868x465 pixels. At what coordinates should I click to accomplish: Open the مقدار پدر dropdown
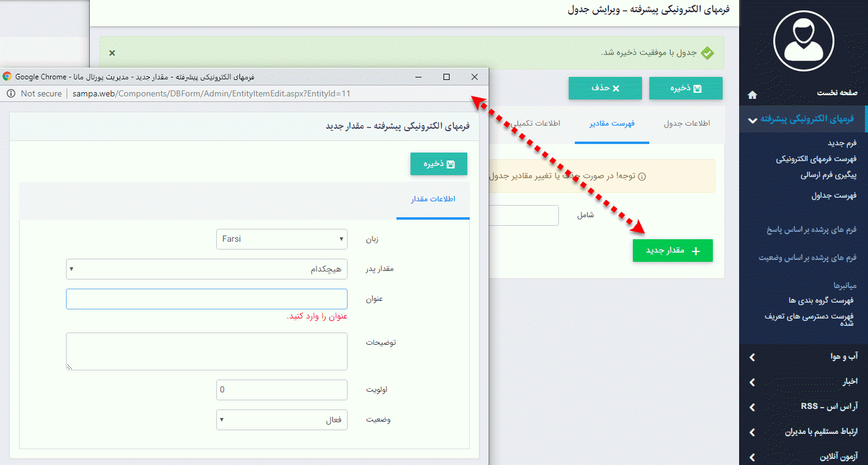coord(206,269)
